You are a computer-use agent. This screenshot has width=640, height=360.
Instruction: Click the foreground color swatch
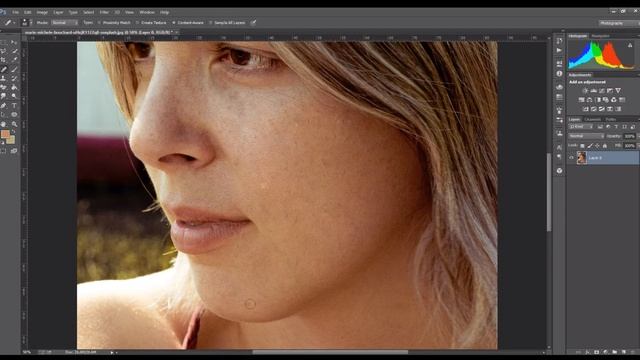5,134
